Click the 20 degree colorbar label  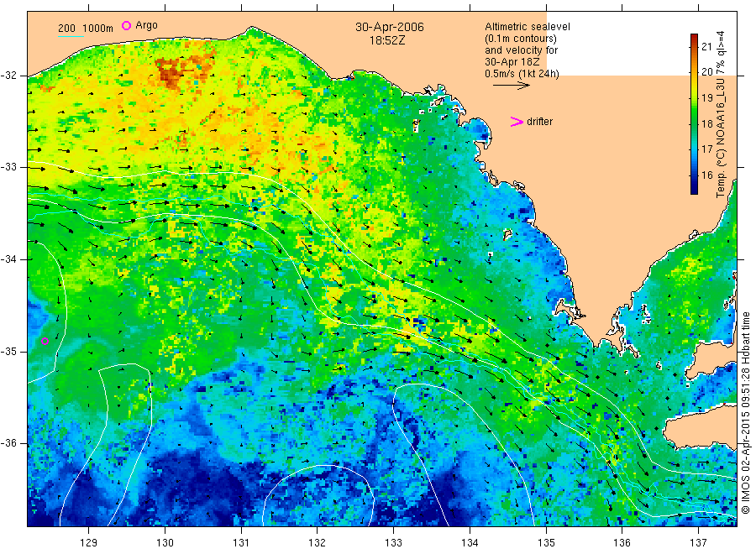[x=706, y=72]
